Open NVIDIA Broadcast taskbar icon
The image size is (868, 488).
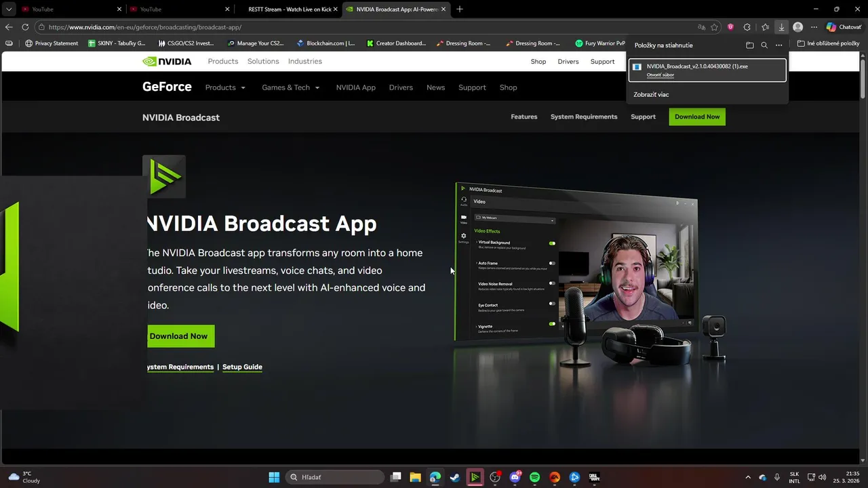pos(475,477)
